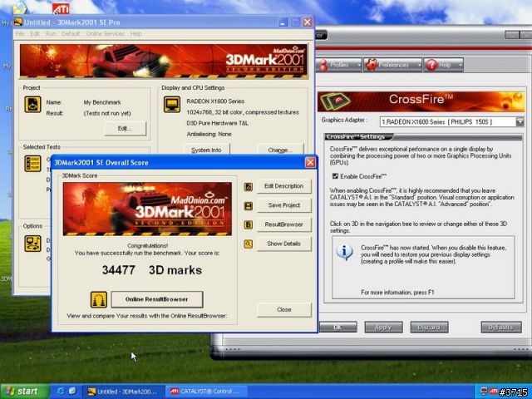Screen dimensions: 532x399
Task: Click the Project section icon
Action: tap(33, 104)
